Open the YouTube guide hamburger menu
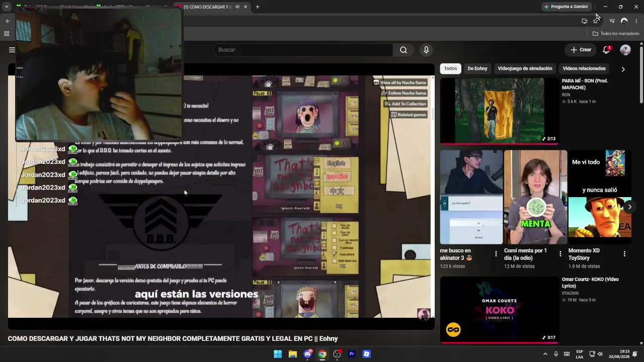This screenshot has width=644, height=362. point(12,50)
